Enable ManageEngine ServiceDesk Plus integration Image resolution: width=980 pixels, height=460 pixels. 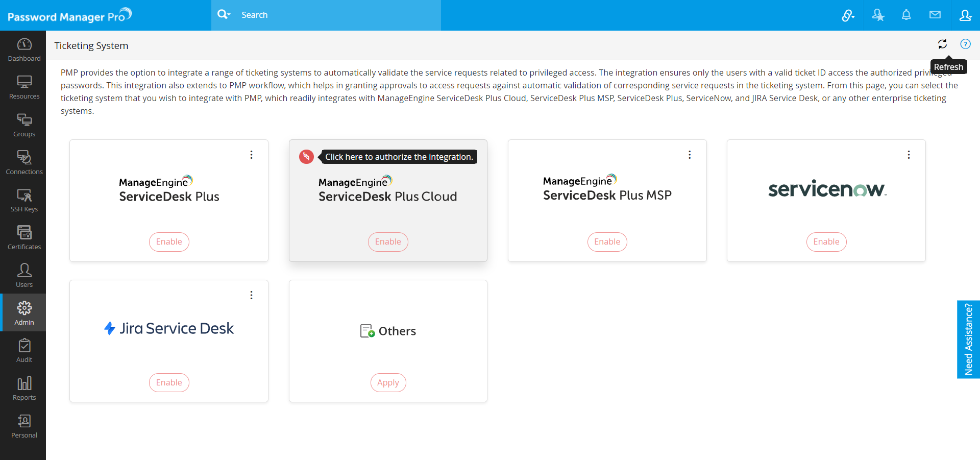point(169,242)
